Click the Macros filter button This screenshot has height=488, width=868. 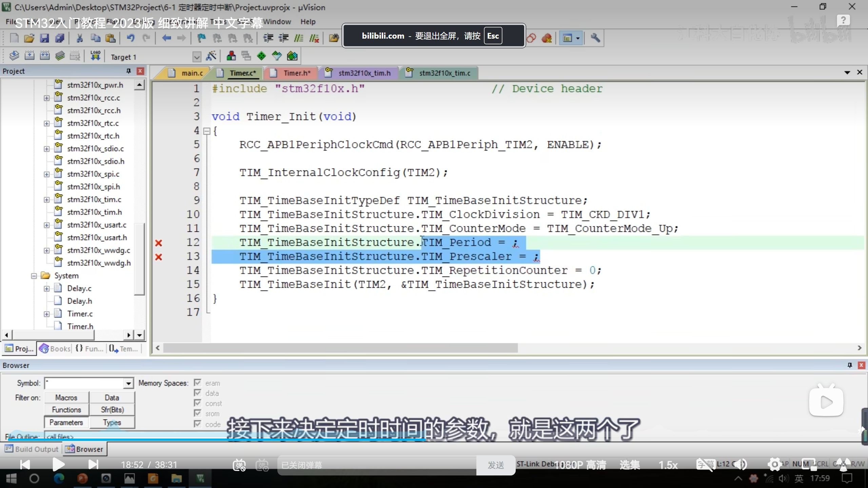(66, 398)
